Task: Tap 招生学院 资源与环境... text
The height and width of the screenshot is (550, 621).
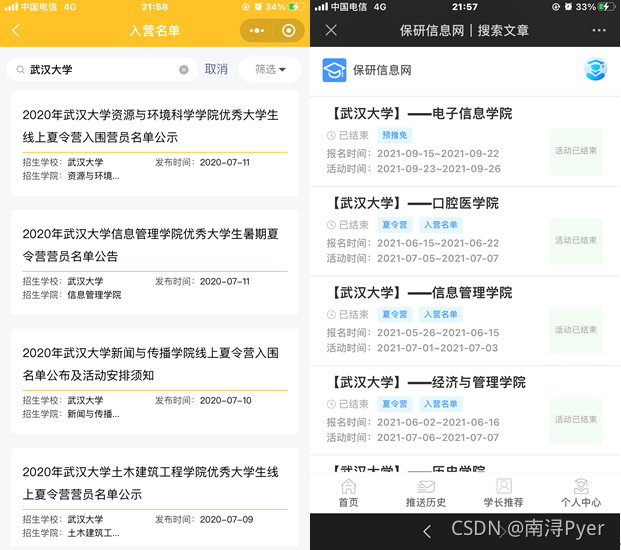Action: pyautogui.click(x=71, y=176)
